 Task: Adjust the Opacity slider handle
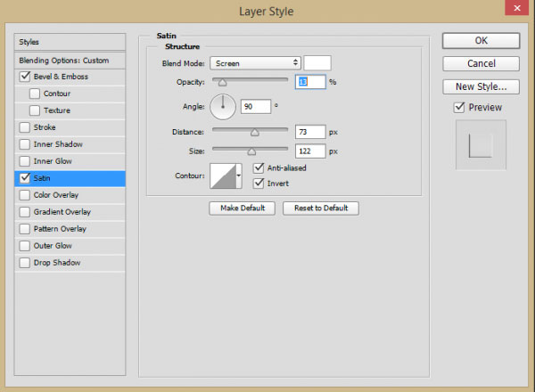[222, 82]
